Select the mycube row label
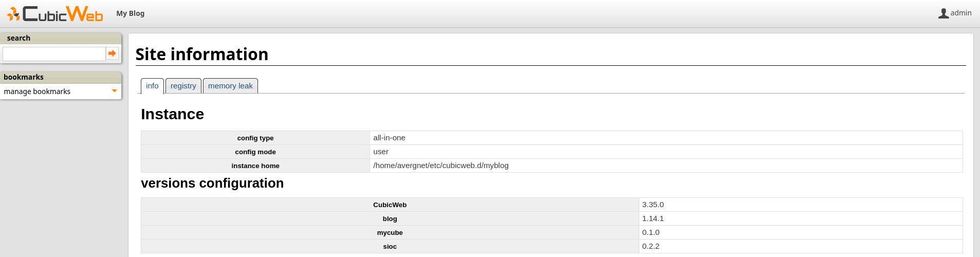This screenshot has height=257, width=980. coord(390,232)
